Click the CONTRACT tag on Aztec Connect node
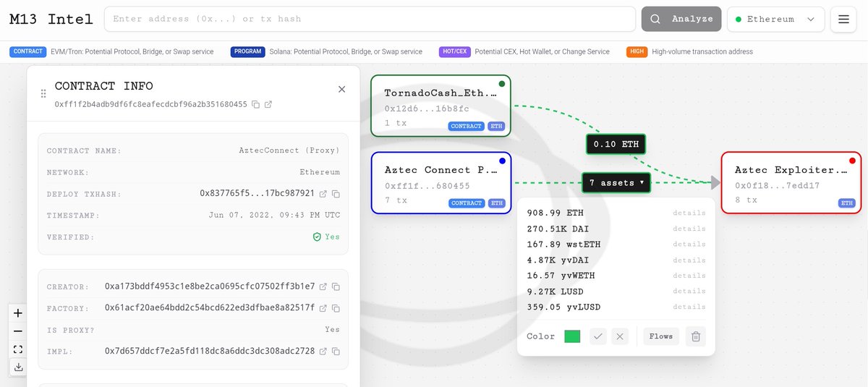 tap(467, 203)
